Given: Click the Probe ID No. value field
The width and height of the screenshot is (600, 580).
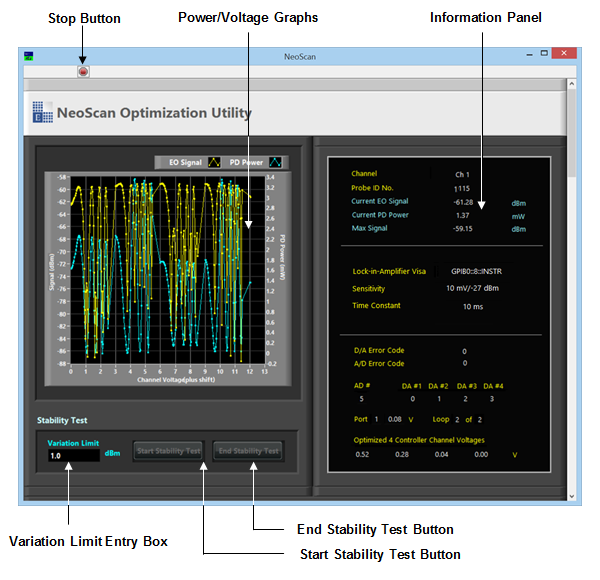Looking at the screenshot, I should tap(462, 188).
